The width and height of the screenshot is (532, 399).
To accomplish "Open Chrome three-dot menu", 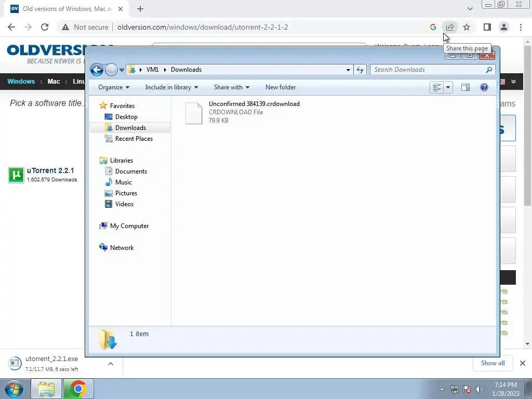I will point(521,27).
